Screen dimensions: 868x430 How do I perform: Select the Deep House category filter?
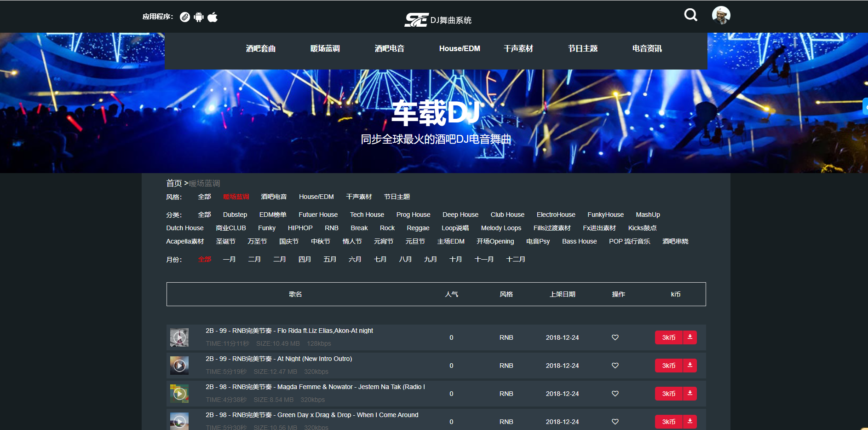coord(460,215)
